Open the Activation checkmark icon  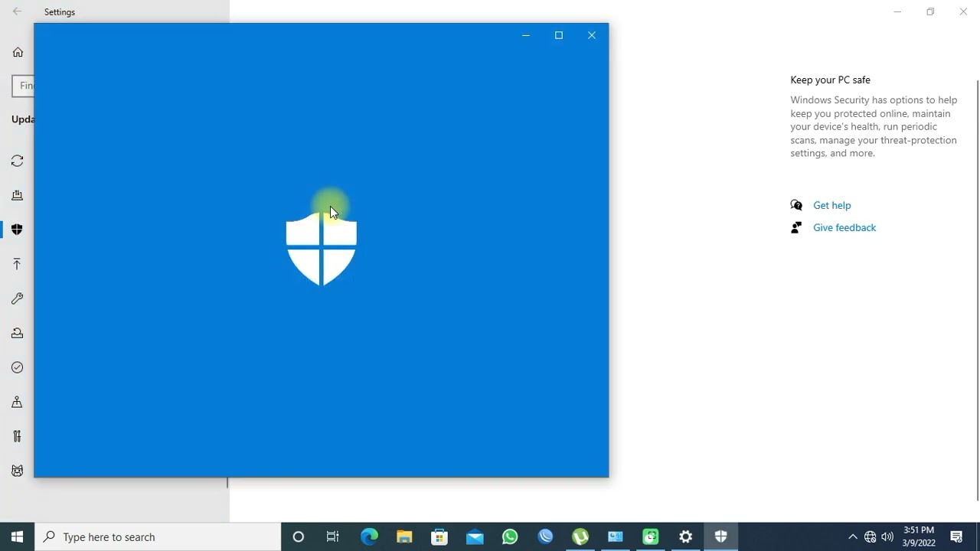click(17, 367)
